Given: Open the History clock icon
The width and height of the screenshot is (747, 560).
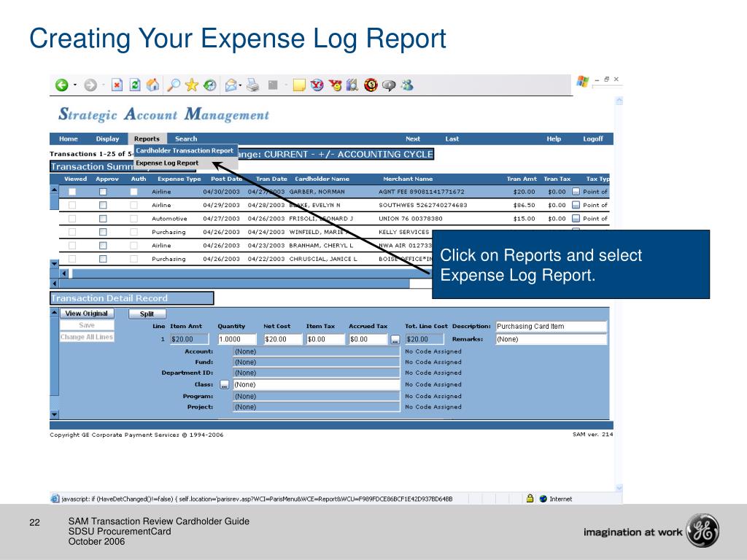Looking at the screenshot, I should (x=210, y=85).
